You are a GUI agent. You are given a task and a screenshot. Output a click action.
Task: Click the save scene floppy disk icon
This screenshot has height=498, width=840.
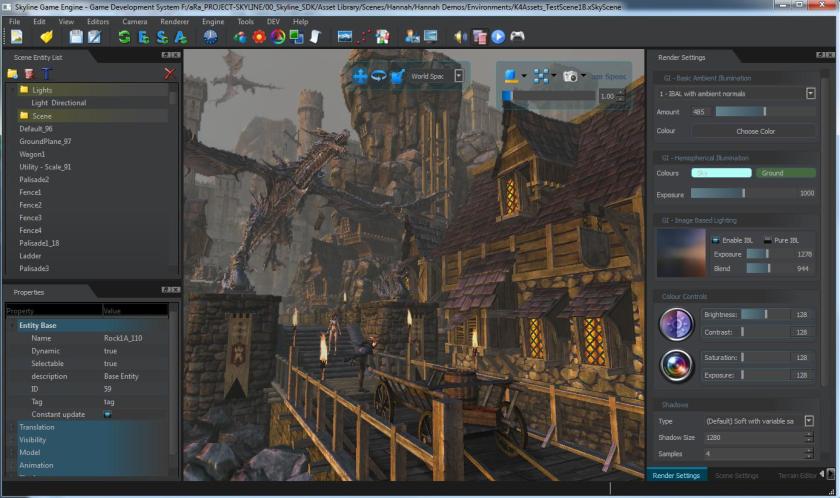pos(76,37)
